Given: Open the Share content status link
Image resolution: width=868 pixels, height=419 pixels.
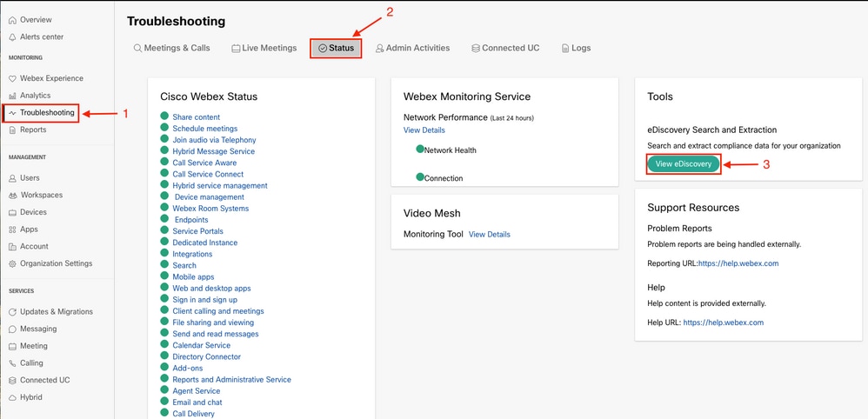Looking at the screenshot, I should coord(196,117).
